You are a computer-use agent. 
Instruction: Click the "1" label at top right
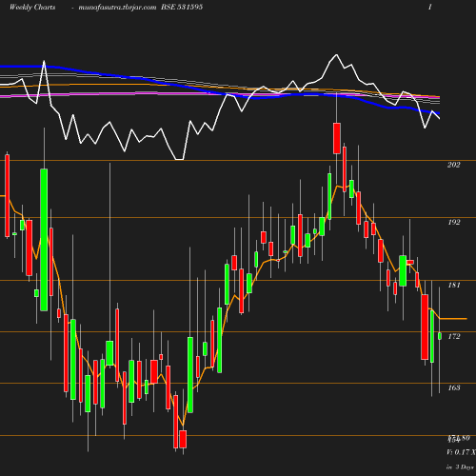point(430,7)
